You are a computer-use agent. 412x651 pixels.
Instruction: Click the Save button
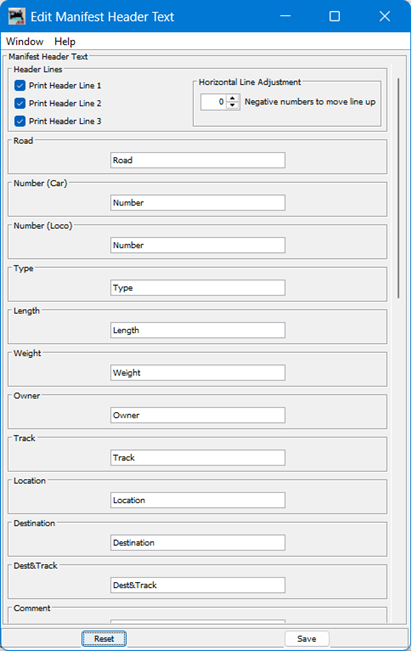tap(307, 639)
